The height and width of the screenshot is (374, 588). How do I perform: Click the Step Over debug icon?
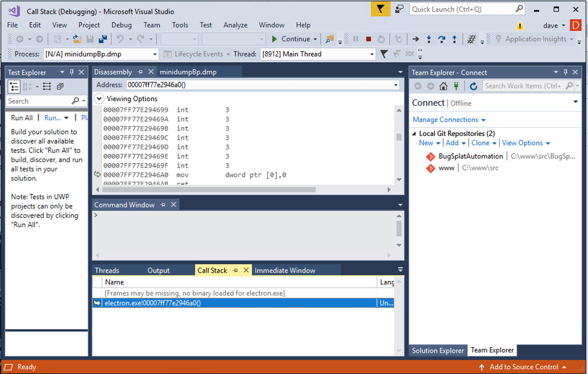[x=441, y=39]
